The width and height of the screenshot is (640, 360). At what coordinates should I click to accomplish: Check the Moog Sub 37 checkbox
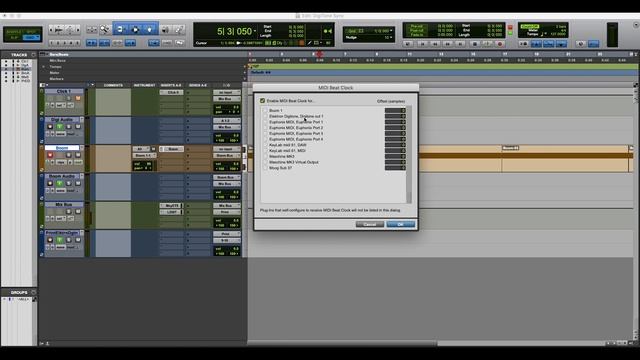pos(265,168)
